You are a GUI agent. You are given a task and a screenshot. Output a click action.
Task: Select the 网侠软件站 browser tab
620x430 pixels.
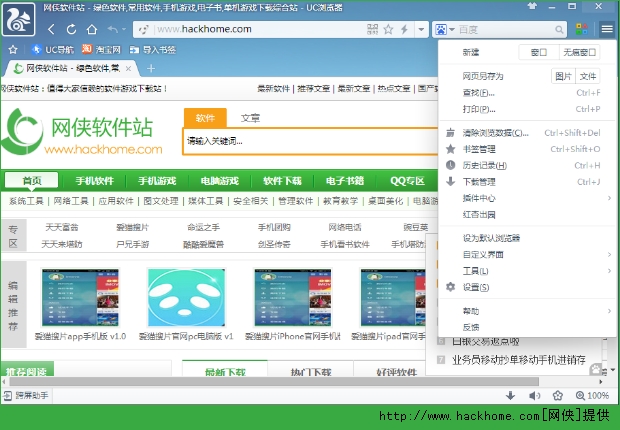click(x=70, y=68)
